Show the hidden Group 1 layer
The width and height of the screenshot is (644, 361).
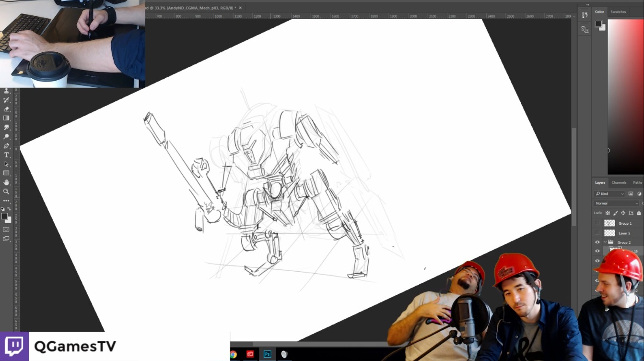click(597, 223)
